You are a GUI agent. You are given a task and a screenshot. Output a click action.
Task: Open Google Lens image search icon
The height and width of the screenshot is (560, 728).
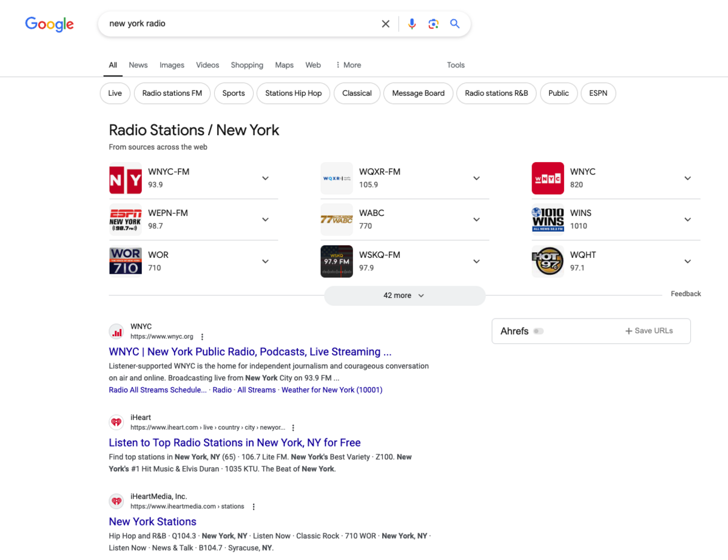[433, 24]
